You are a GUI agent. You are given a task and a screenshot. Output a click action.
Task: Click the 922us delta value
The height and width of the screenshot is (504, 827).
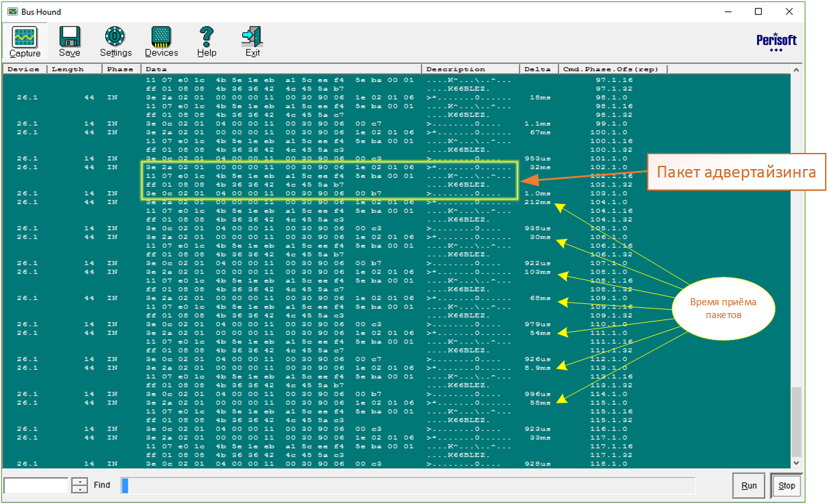[538, 263]
